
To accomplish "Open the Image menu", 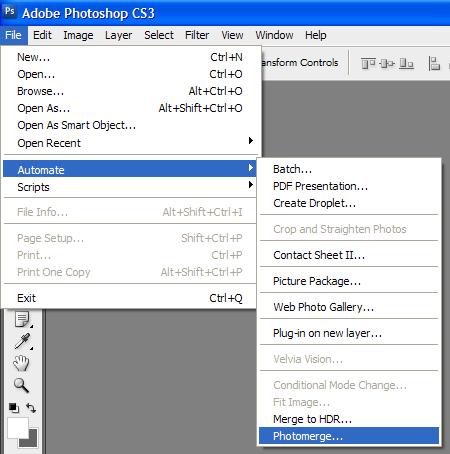I will 78,35.
